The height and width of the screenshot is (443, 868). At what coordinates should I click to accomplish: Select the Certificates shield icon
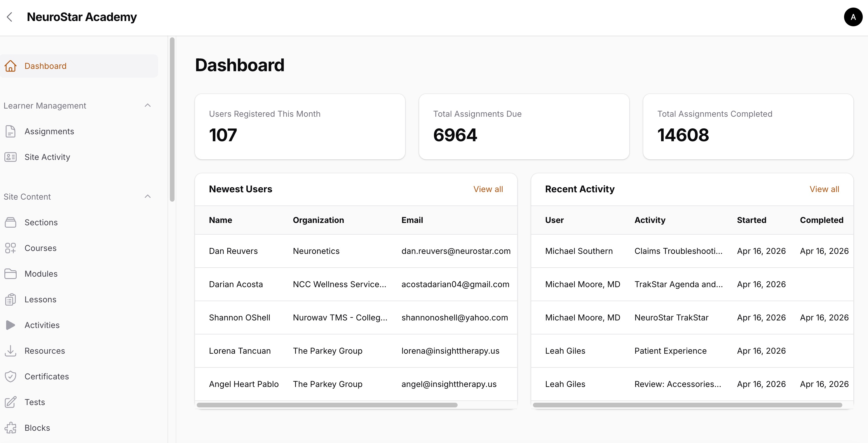(x=11, y=376)
